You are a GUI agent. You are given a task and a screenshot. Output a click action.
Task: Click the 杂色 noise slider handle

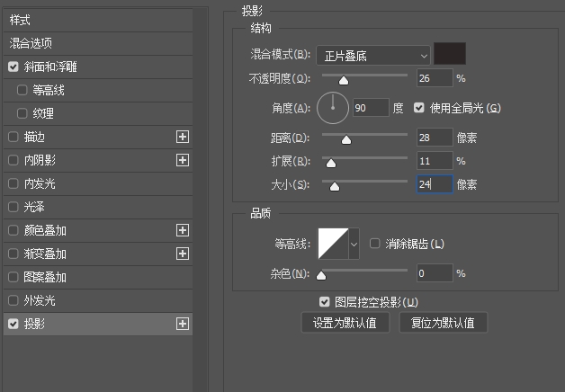(x=321, y=275)
